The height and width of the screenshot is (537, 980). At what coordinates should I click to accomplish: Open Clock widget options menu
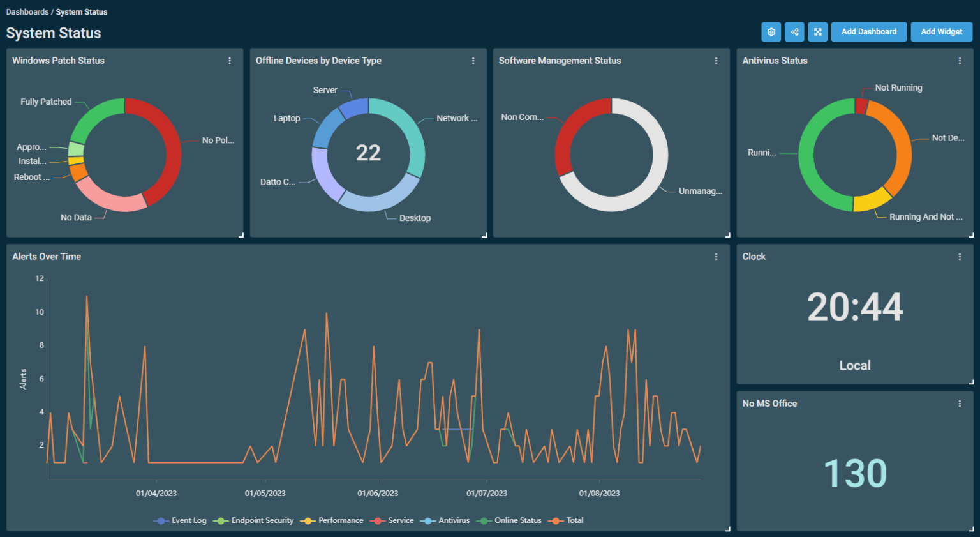pyautogui.click(x=960, y=257)
